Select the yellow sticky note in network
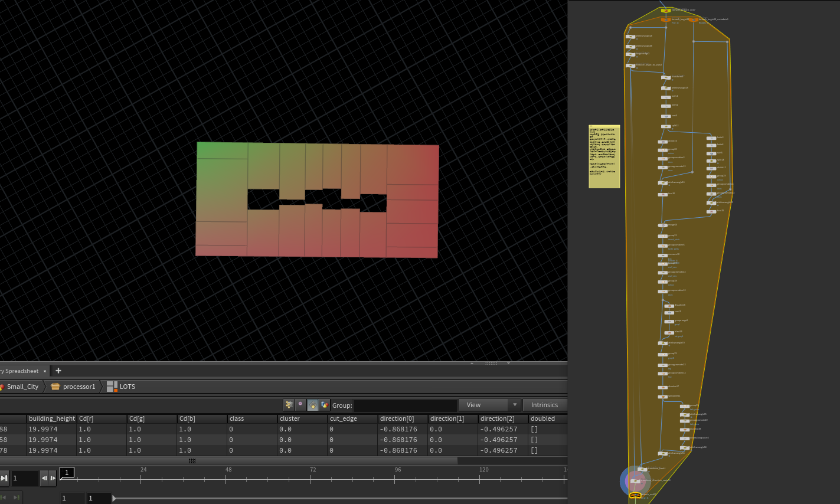This screenshot has width=840, height=504. pyautogui.click(x=604, y=156)
